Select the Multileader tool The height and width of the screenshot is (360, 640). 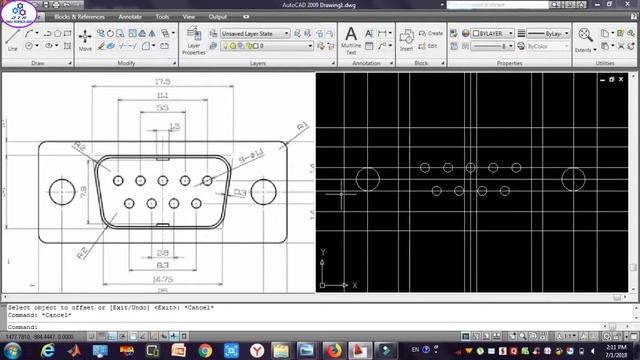382,46
